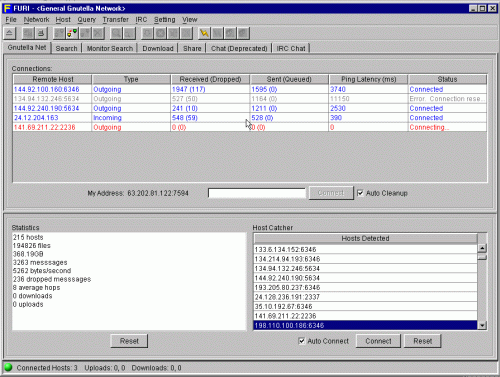Open the File menu
500x377 pixels.
[x=11, y=20]
